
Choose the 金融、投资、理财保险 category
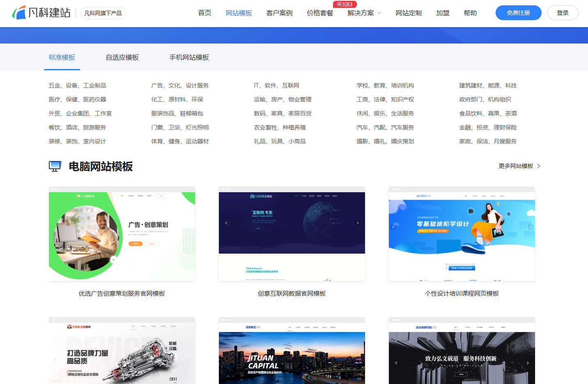488,127
